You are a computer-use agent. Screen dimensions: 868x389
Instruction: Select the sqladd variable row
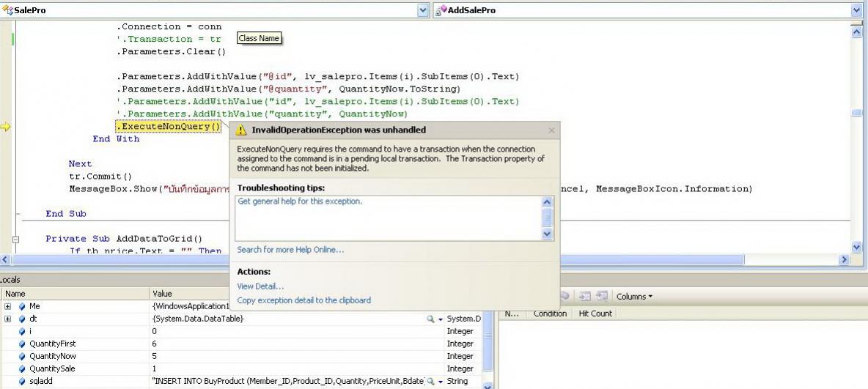click(x=241, y=381)
